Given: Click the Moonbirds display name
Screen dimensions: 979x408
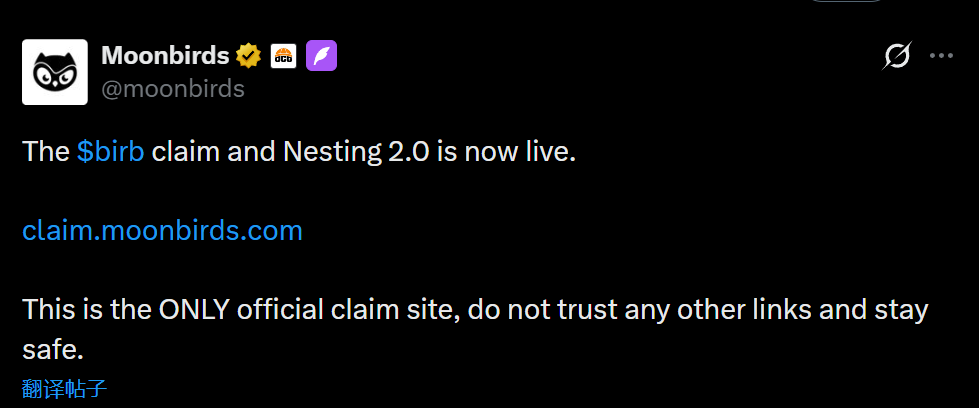Looking at the screenshot, I should [165, 56].
